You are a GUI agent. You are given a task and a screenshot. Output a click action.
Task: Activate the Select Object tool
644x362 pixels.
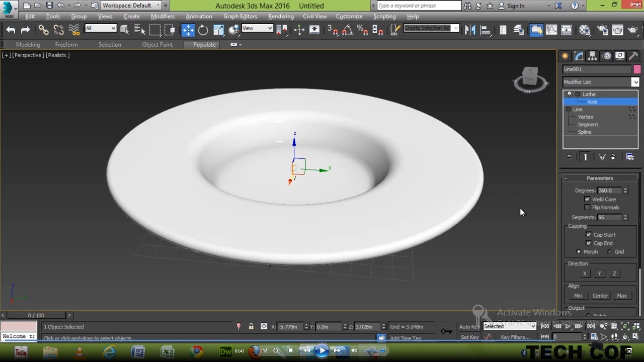[x=125, y=30]
